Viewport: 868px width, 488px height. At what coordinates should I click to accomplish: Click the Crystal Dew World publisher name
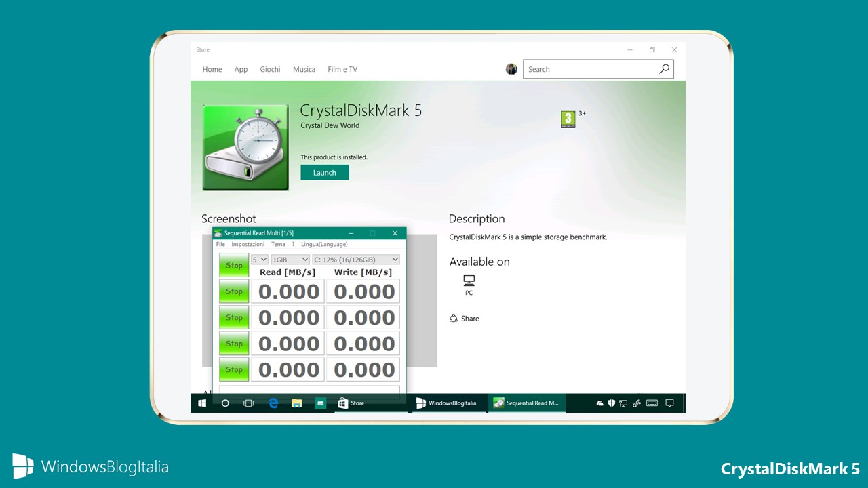point(330,125)
